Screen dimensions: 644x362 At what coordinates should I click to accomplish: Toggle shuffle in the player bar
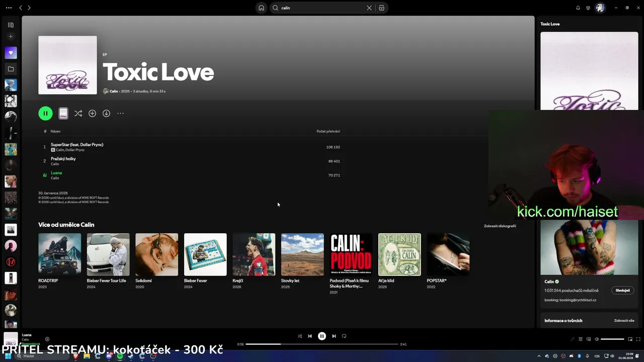(x=299, y=336)
